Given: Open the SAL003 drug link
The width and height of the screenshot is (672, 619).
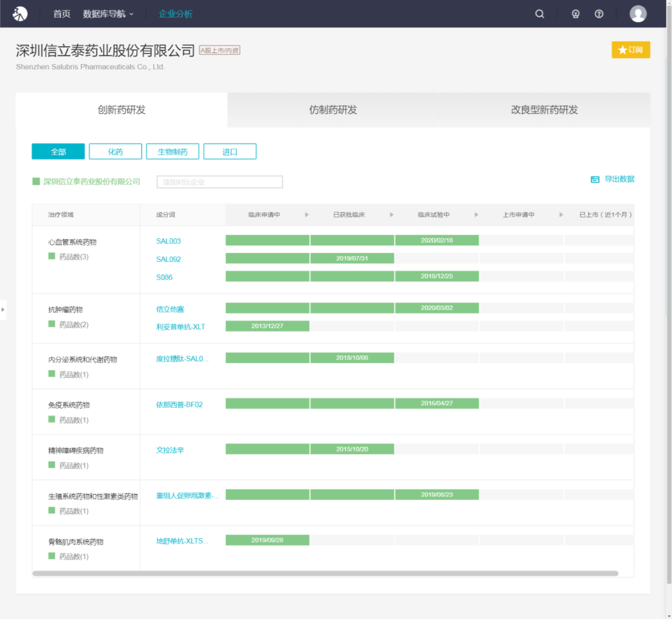Looking at the screenshot, I should click(169, 241).
